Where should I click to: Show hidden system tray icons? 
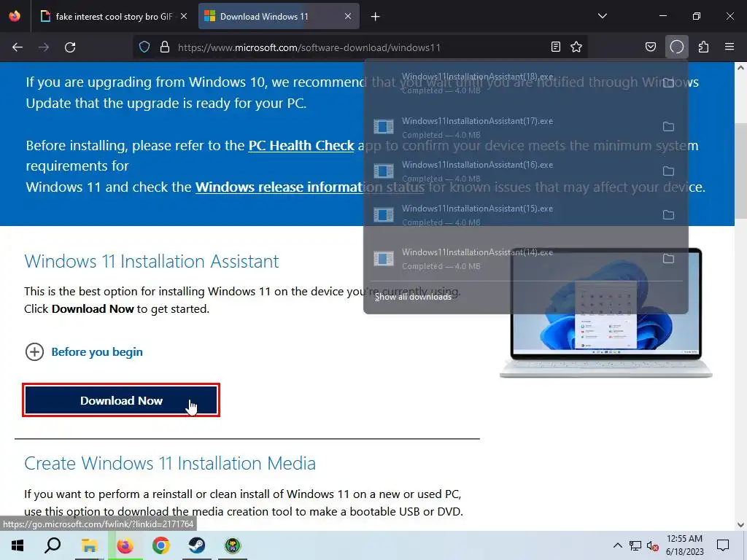[617, 545]
